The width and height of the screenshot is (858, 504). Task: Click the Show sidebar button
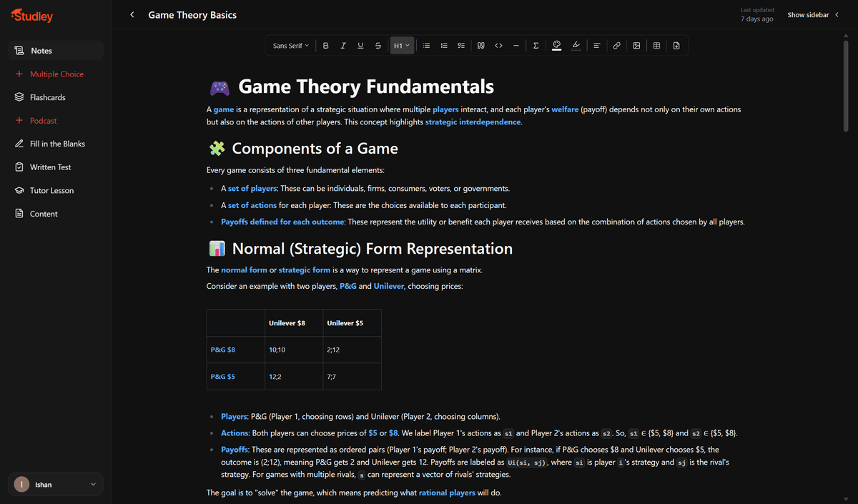point(813,15)
